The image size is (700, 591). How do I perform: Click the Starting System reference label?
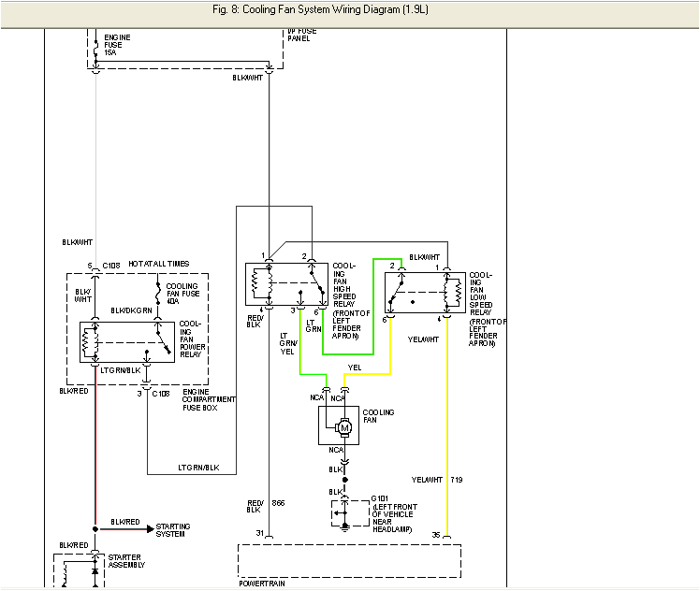pos(173,531)
